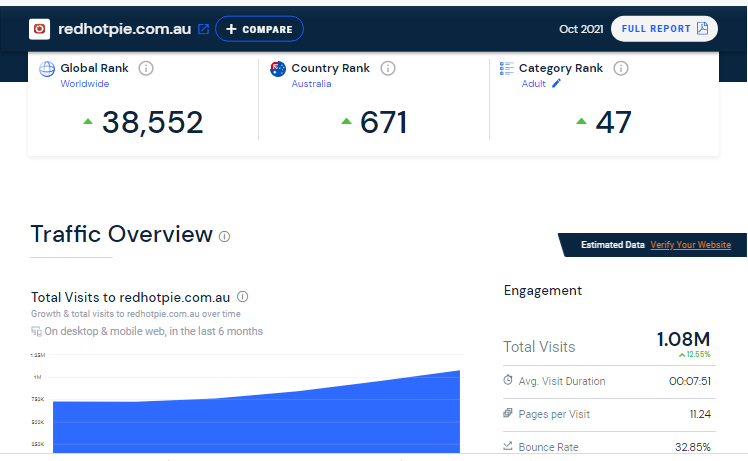
Task: Open the Worldwide link under Global Rank
Action: pyautogui.click(x=85, y=84)
